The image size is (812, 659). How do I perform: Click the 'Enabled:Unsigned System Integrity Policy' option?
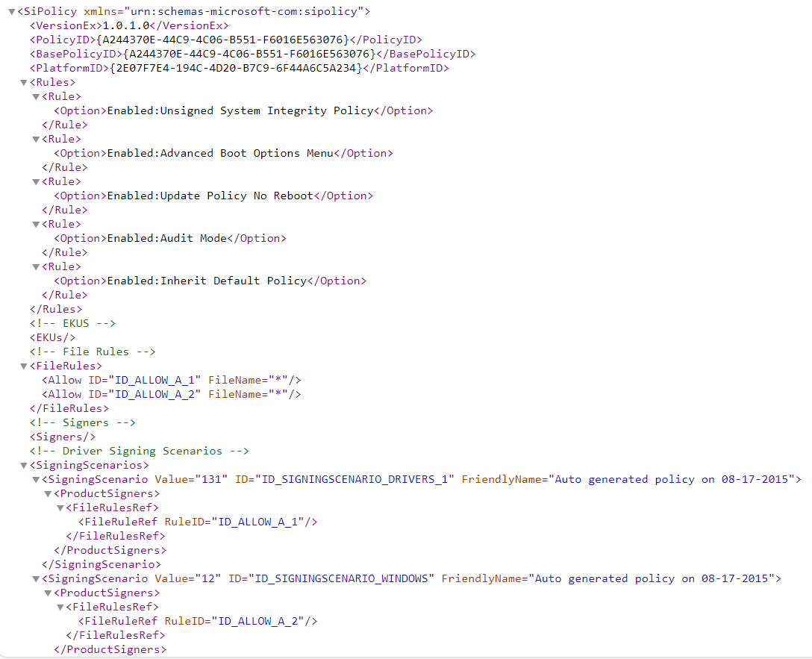coord(240,110)
